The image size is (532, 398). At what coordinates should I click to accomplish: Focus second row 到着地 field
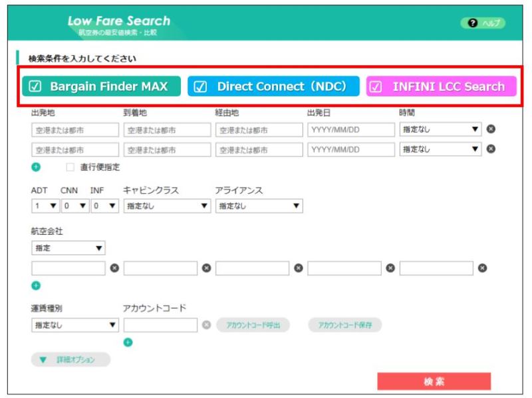pos(168,150)
